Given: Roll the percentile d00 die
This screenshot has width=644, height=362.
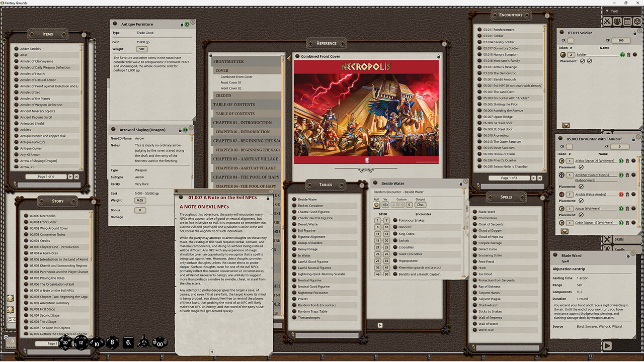Looking at the screenshot, I should [x=159, y=344].
